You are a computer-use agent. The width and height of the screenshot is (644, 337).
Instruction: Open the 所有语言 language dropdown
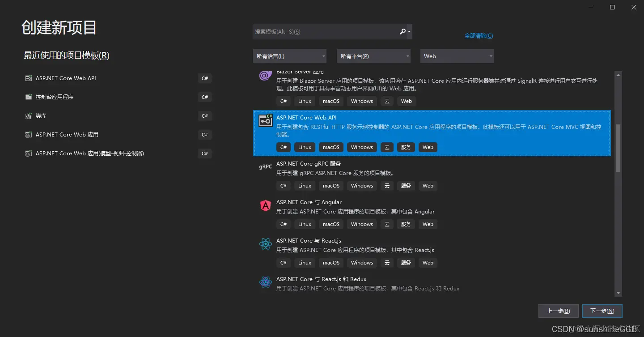(289, 56)
